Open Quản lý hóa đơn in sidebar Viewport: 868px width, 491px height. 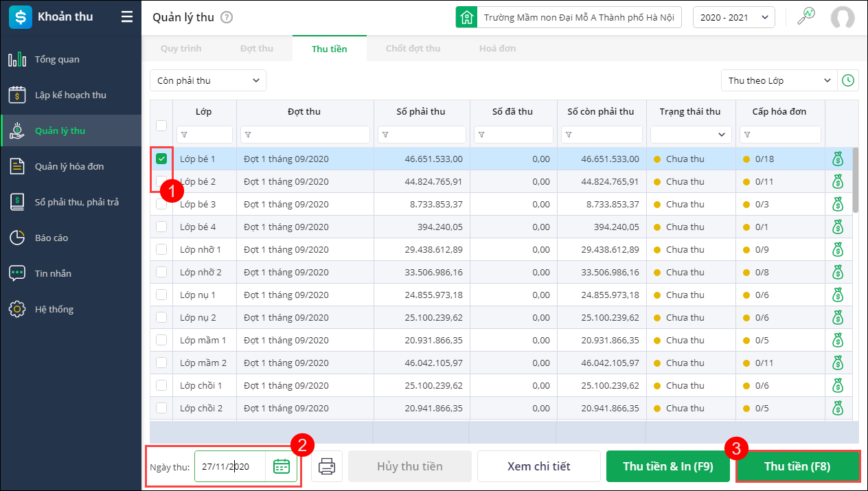pyautogui.click(x=69, y=166)
